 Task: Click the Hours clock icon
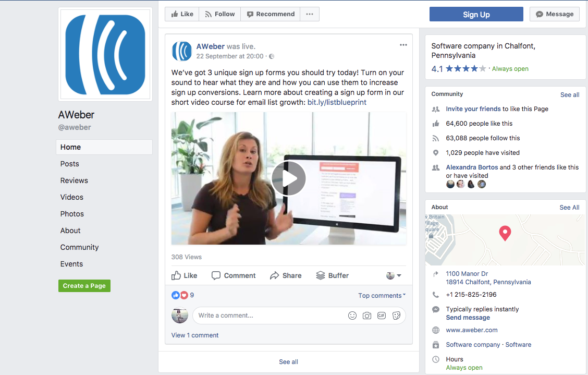pos(435,359)
